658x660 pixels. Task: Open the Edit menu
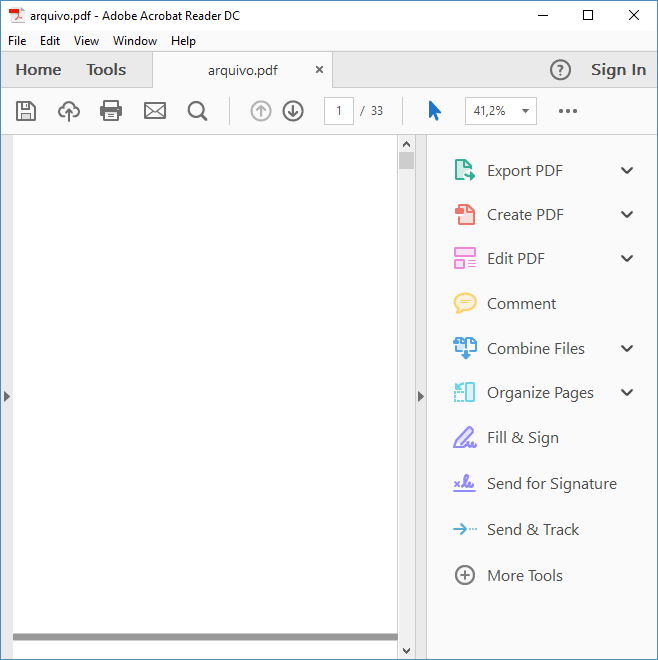(50, 41)
